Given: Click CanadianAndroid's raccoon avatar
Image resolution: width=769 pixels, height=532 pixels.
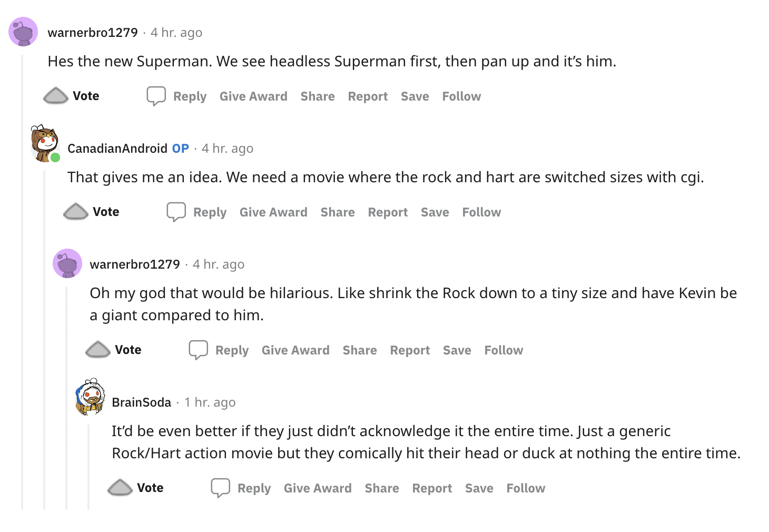Looking at the screenshot, I should 45,142.
